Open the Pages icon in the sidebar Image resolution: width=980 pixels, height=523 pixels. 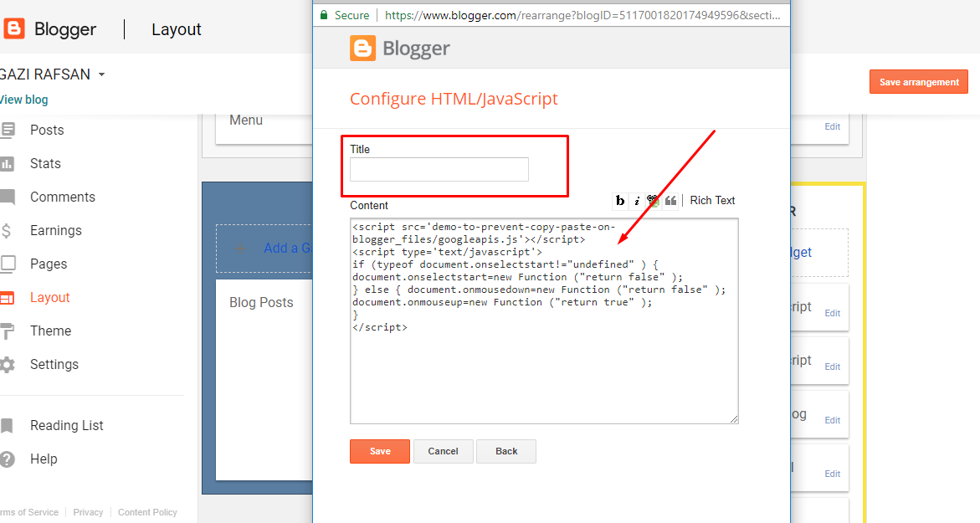click(8, 264)
